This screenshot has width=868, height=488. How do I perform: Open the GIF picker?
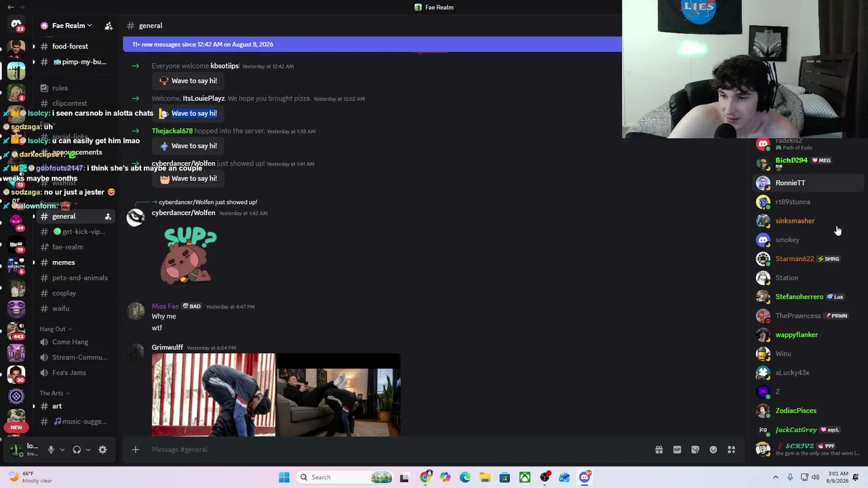pyautogui.click(x=677, y=449)
